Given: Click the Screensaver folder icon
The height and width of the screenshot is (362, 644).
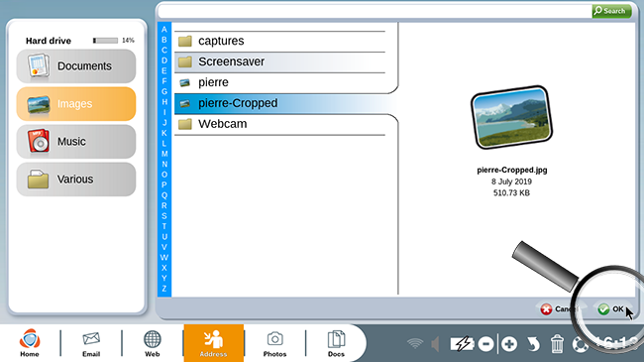Looking at the screenshot, I should pos(185,61).
